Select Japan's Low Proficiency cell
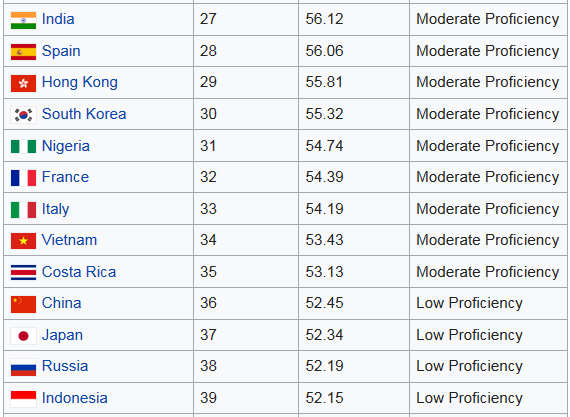This screenshot has height=417, width=570. [x=488, y=335]
